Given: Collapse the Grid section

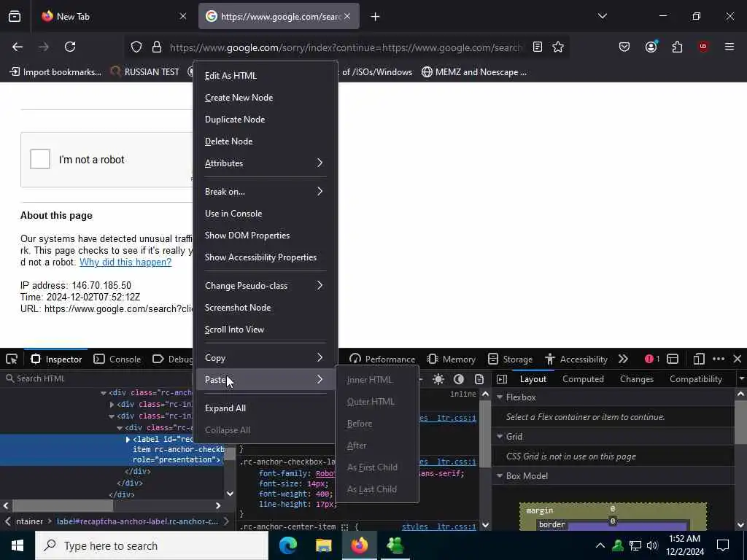Looking at the screenshot, I should click(x=500, y=437).
